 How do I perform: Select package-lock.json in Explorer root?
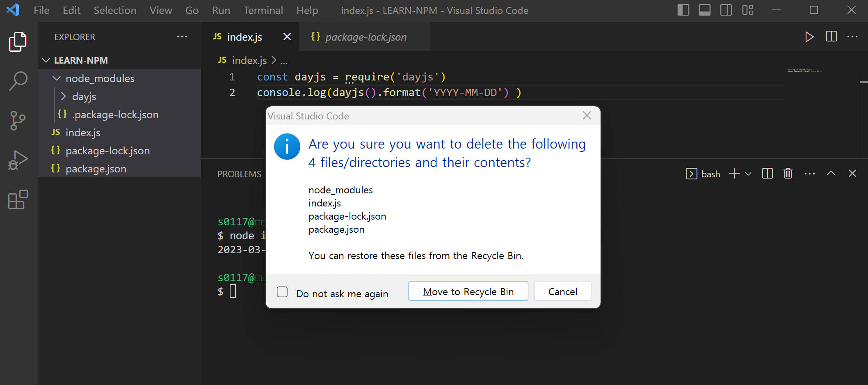click(x=119, y=151)
